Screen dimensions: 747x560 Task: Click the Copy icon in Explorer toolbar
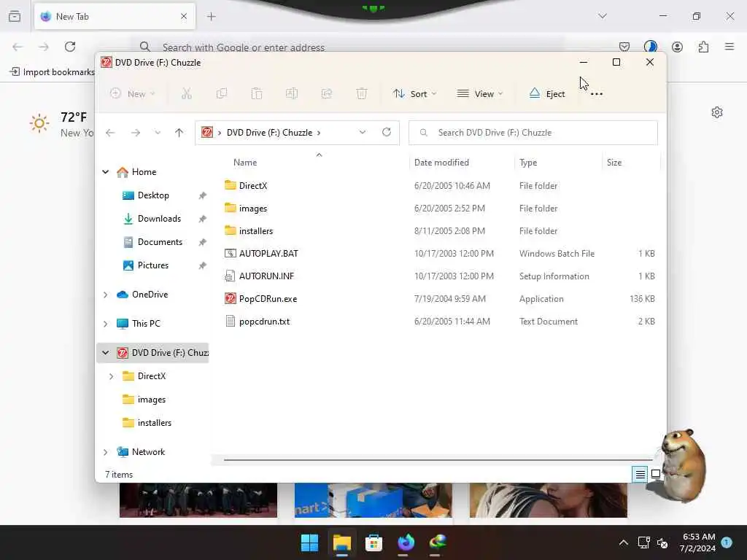click(x=222, y=93)
